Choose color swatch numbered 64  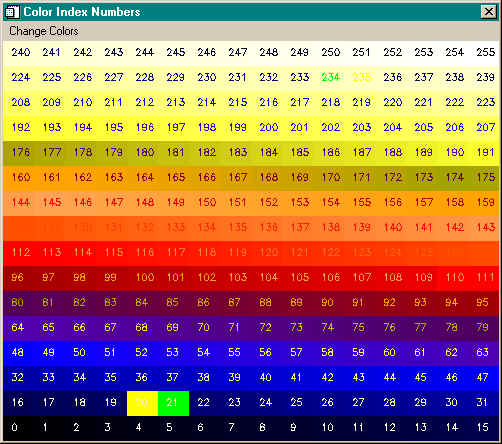coord(19,328)
